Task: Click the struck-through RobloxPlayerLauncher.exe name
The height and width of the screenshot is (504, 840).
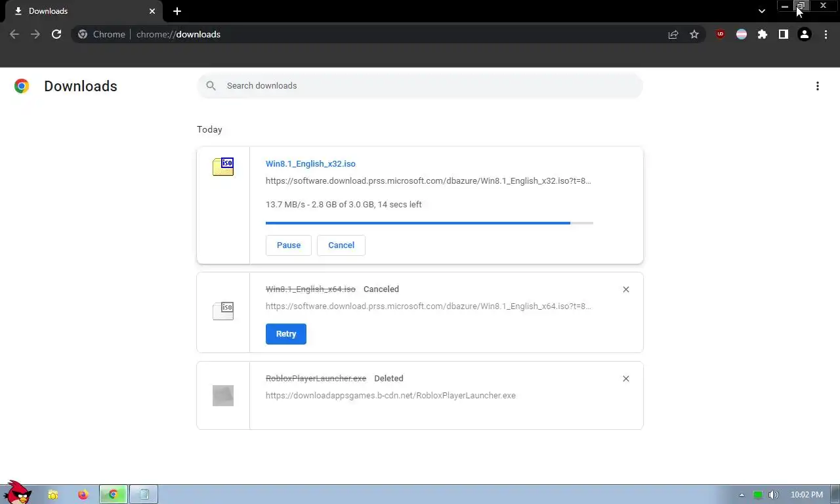Action: click(x=316, y=379)
